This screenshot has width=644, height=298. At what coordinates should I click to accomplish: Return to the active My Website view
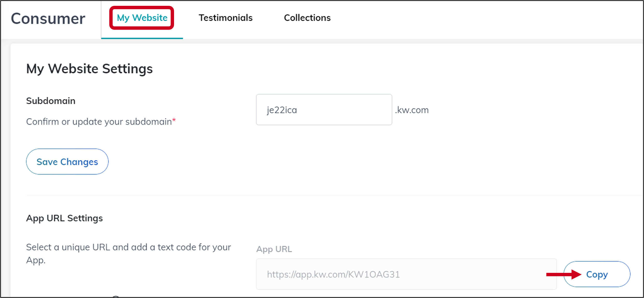point(142,17)
